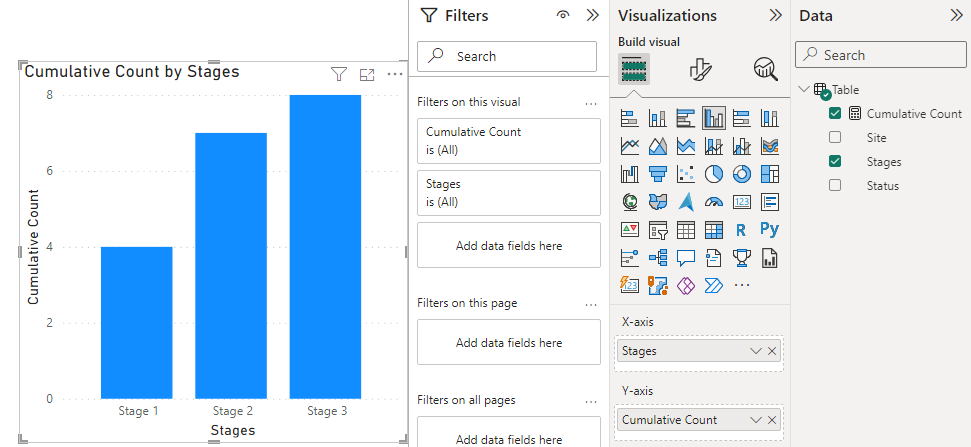Select the Clustered column chart visual
The height and width of the screenshot is (447, 971).
point(714,118)
